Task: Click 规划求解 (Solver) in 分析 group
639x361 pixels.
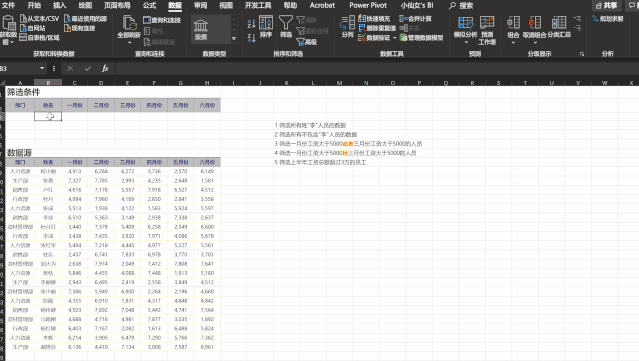Action: pos(608,19)
